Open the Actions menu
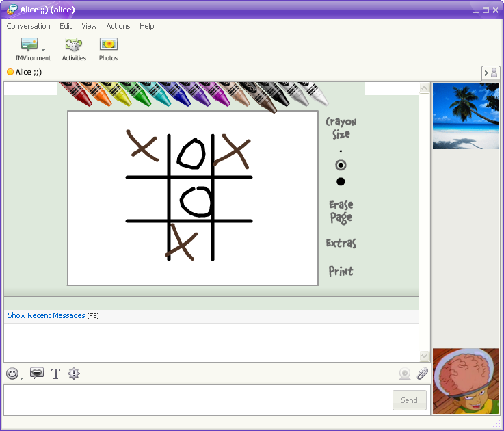Screen dimensions: 504x431 click(x=118, y=26)
